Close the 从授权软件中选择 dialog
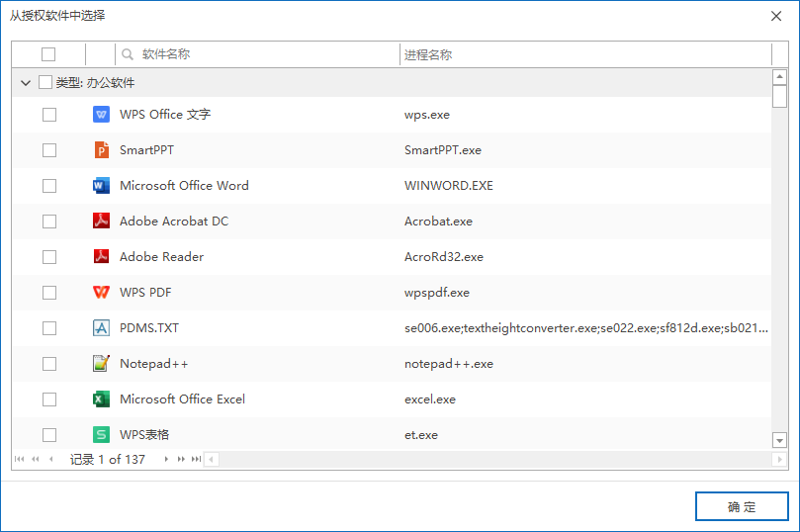Viewport: 800px width, 532px height. [776, 16]
